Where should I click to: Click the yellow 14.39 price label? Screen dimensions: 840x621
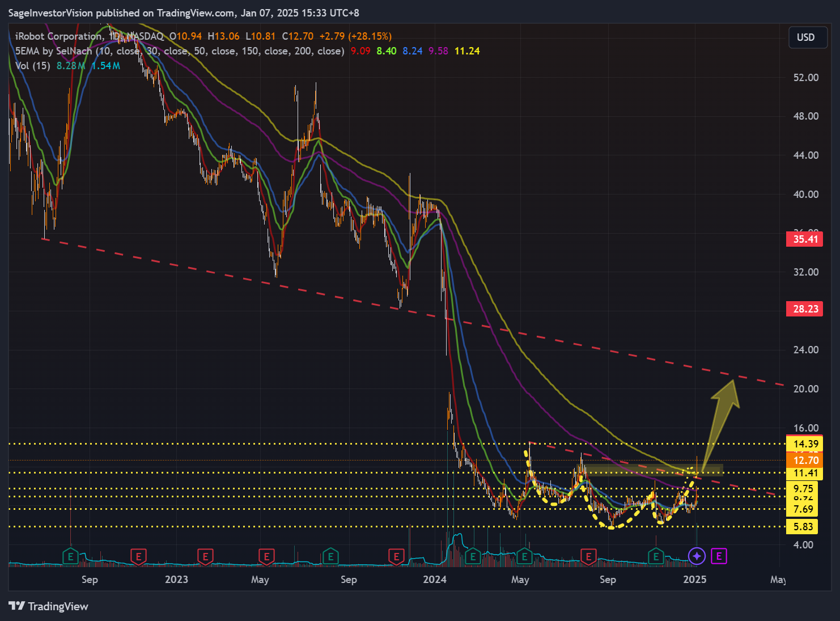point(805,444)
